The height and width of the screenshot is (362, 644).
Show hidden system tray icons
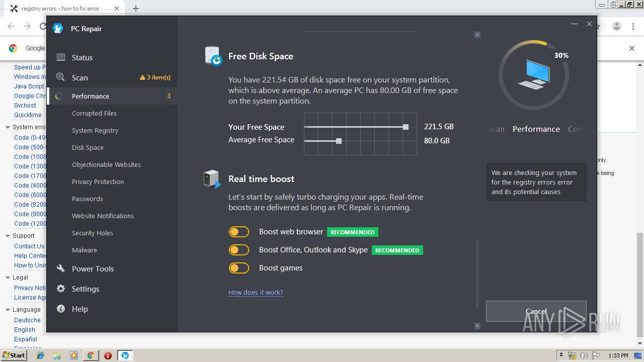coord(561,355)
